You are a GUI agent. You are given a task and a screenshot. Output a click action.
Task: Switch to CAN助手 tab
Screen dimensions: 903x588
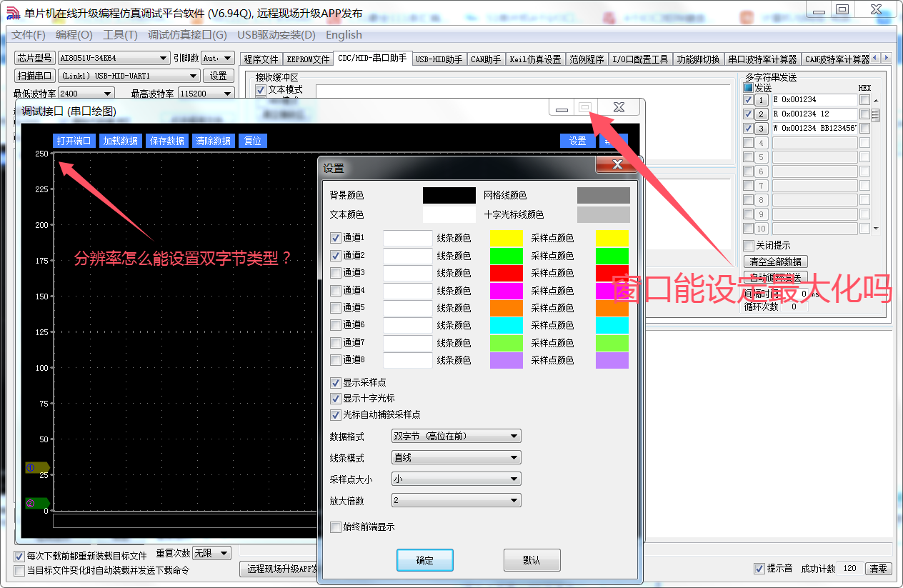[x=486, y=59]
